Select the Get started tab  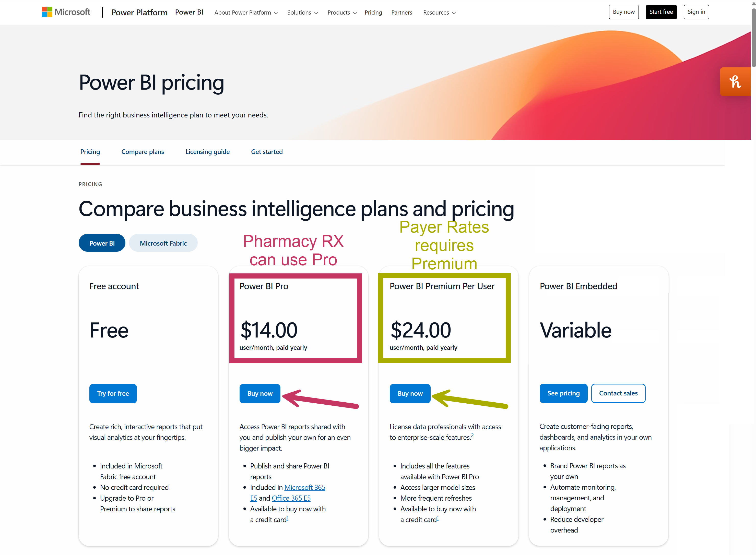267,152
